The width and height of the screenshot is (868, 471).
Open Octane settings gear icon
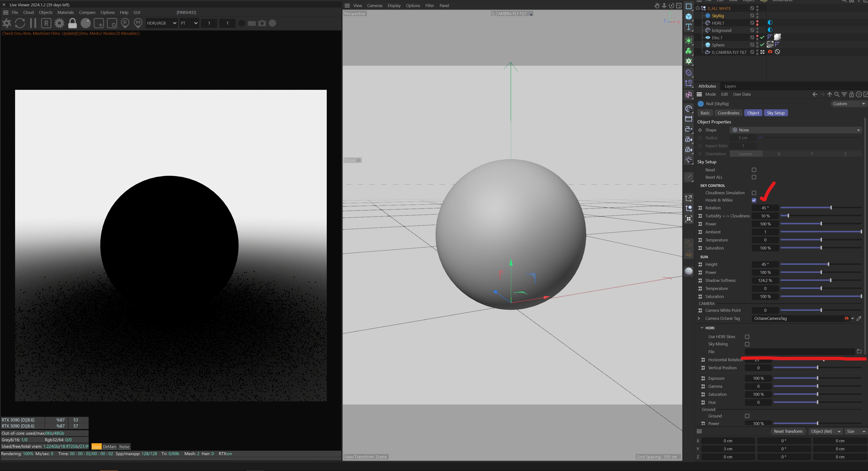[x=59, y=23]
